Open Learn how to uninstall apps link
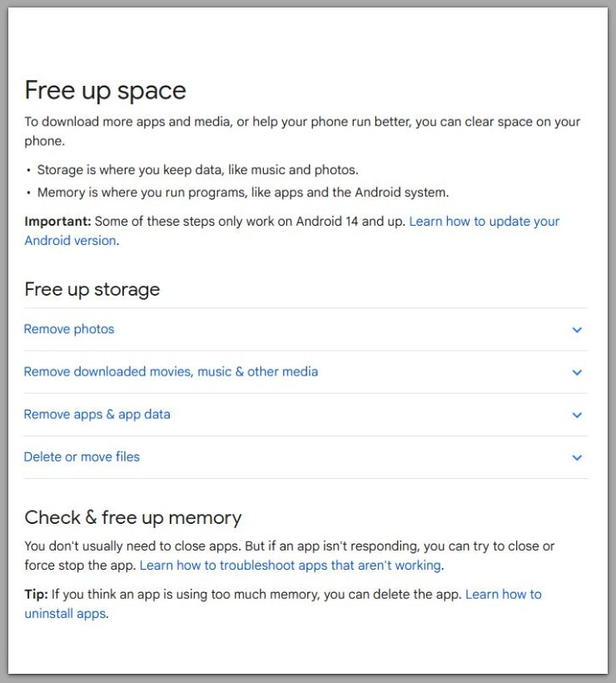This screenshot has width=616, height=683. [x=504, y=595]
